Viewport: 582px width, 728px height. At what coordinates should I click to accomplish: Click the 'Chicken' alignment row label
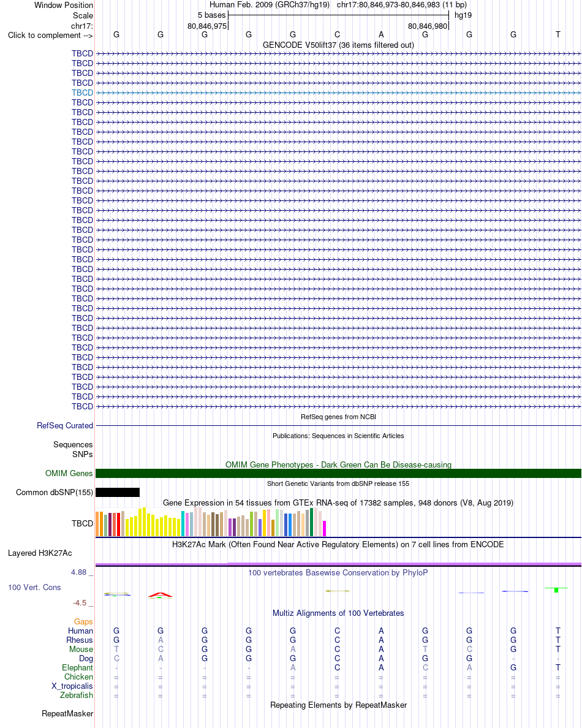79,677
